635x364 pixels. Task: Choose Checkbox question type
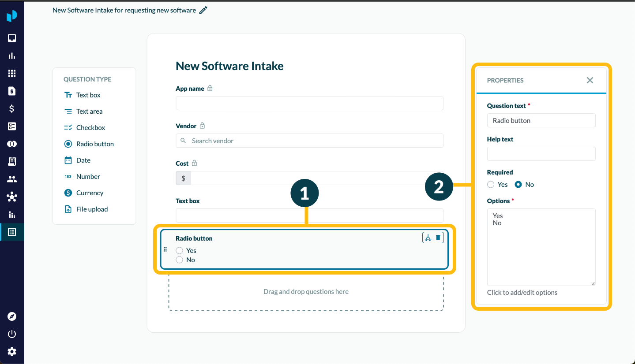(x=90, y=128)
